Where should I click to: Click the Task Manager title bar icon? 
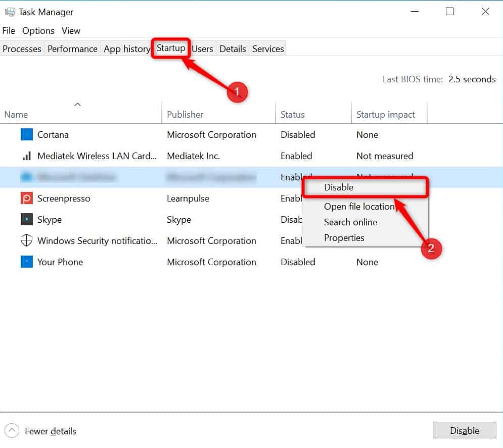point(10,12)
